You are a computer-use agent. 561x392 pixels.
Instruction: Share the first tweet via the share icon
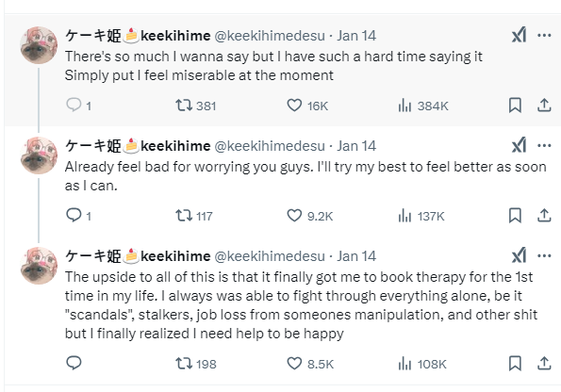click(x=544, y=106)
